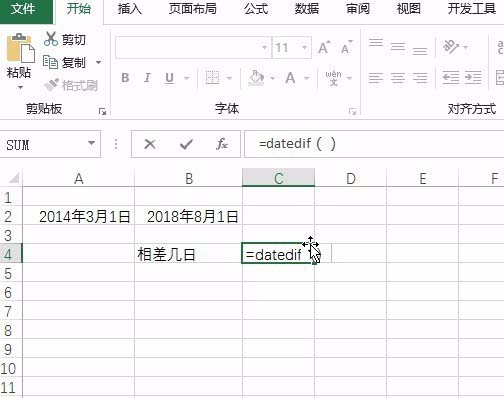Screen dimensions: 504x398
Task: Expand the Copy (复制) dropdown arrow
Action: click(x=98, y=62)
